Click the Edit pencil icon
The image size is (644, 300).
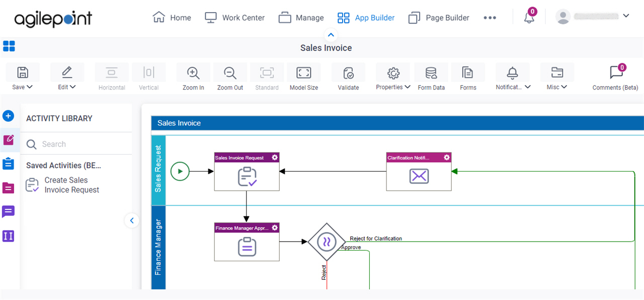67,72
